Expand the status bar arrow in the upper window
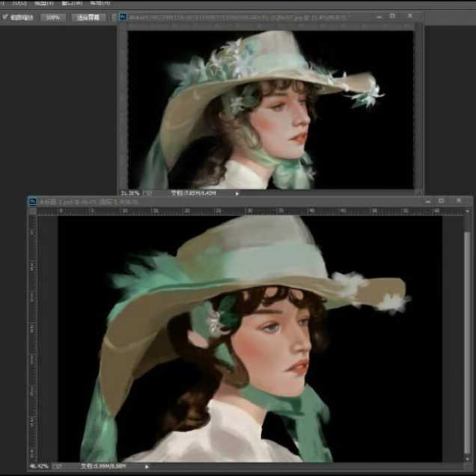476x476 pixels. [237, 194]
